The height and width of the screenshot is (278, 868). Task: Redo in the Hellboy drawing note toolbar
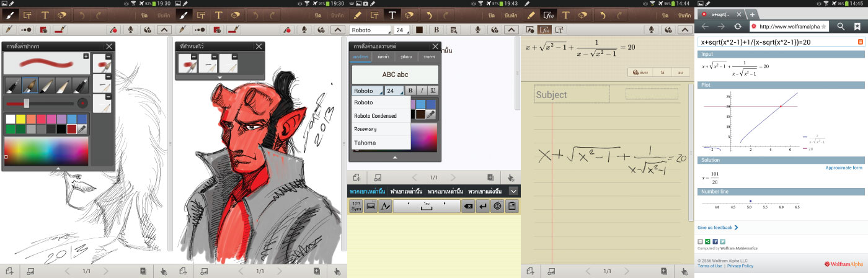tap(273, 14)
